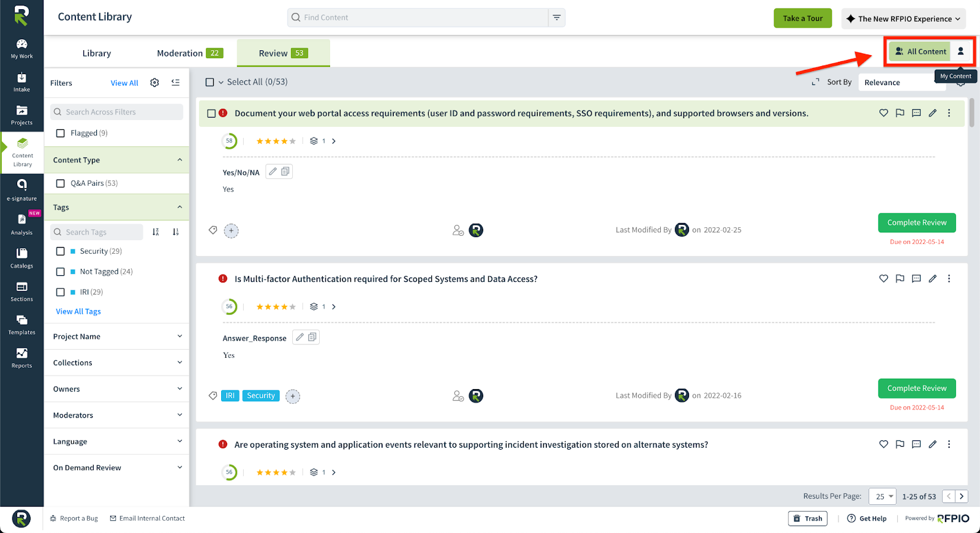Switch to All Content view
This screenshot has height=533, width=980.
coord(920,51)
